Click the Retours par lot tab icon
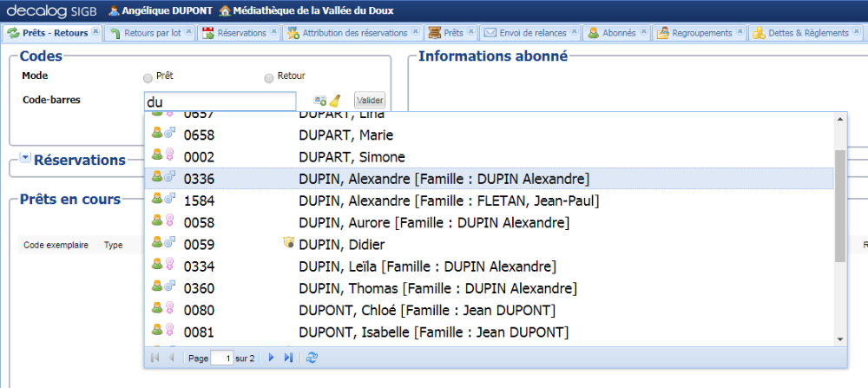Screen dimensions: 868x388 click(115, 33)
